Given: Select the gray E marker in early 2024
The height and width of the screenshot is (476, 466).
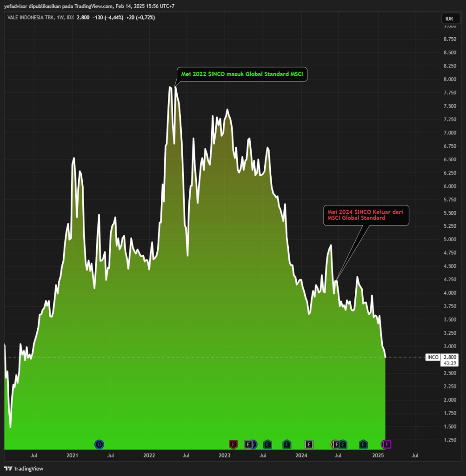Looking at the screenshot, I should (309, 444).
